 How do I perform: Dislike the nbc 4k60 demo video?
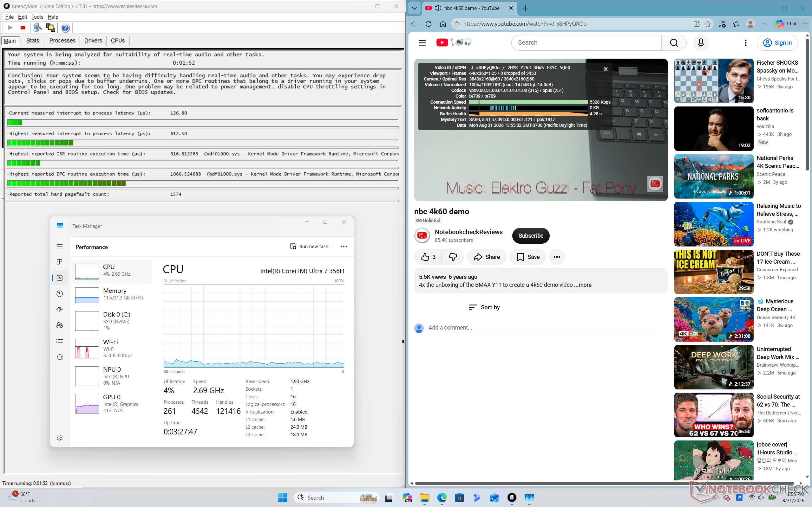click(453, 257)
